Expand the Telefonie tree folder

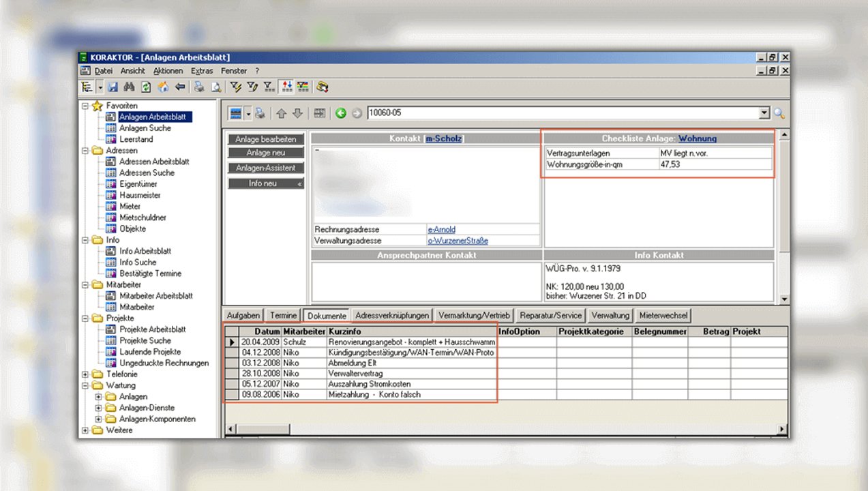pyautogui.click(x=85, y=374)
